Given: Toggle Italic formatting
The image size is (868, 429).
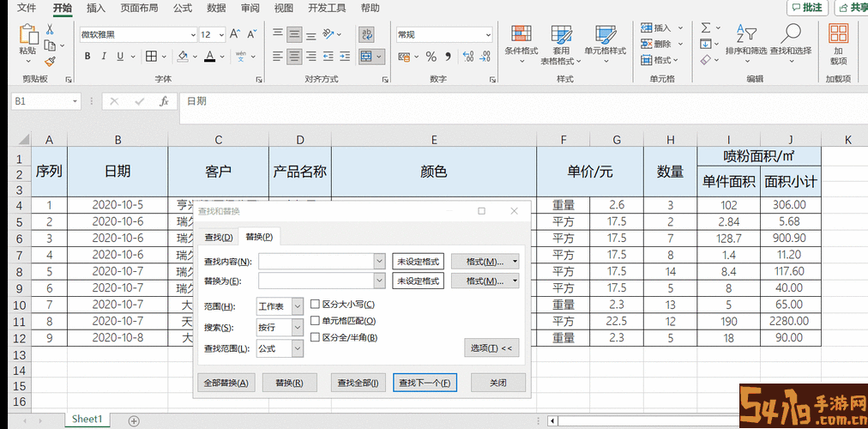Looking at the screenshot, I should pyautogui.click(x=104, y=56).
